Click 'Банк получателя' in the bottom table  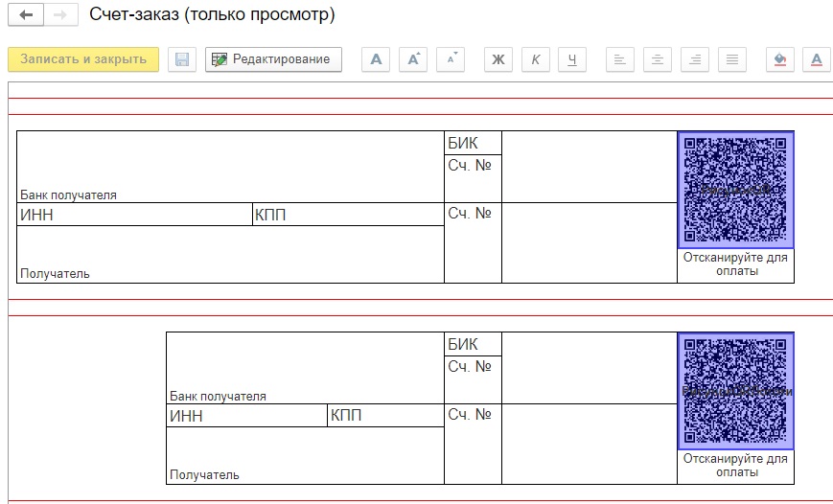click(x=218, y=396)
